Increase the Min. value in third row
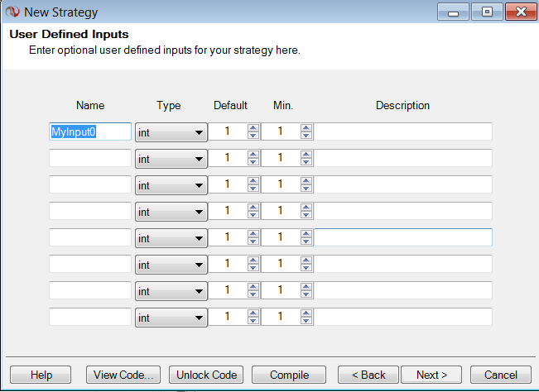The image size is (539, 392). 306,180
